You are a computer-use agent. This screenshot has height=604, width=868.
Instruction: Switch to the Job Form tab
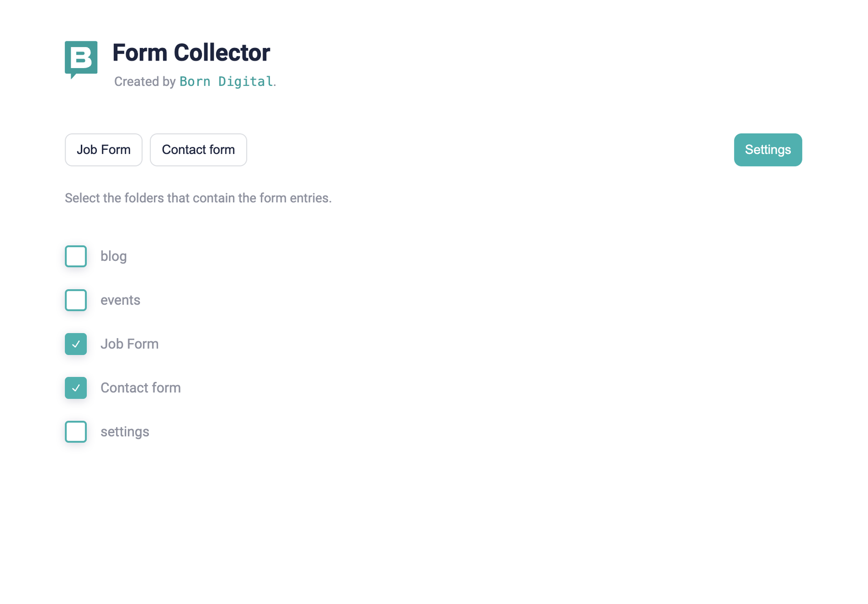pyautogui.click(x=103, y=150)
